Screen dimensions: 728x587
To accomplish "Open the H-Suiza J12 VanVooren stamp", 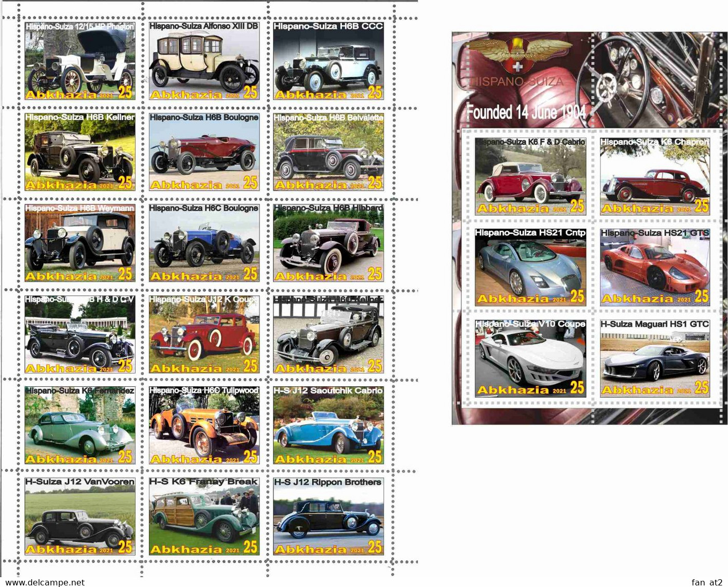I will click(x=80, y=516).
